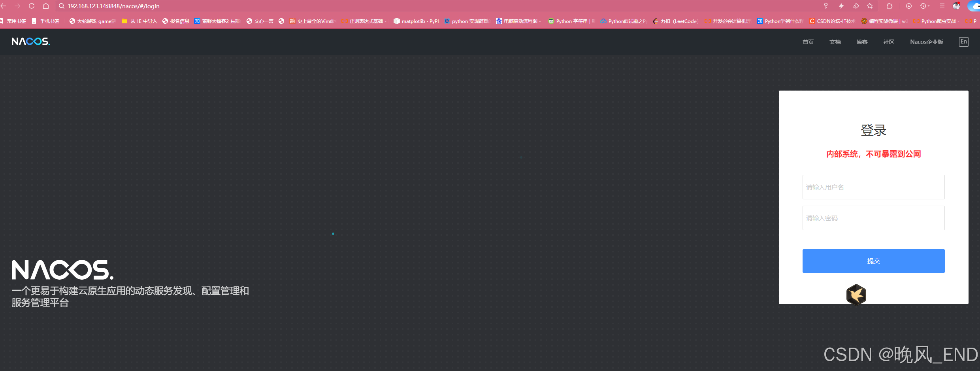Viewport: 980px width, 371px height.
Task: Open the downloads icon
Action: (908, 6)
